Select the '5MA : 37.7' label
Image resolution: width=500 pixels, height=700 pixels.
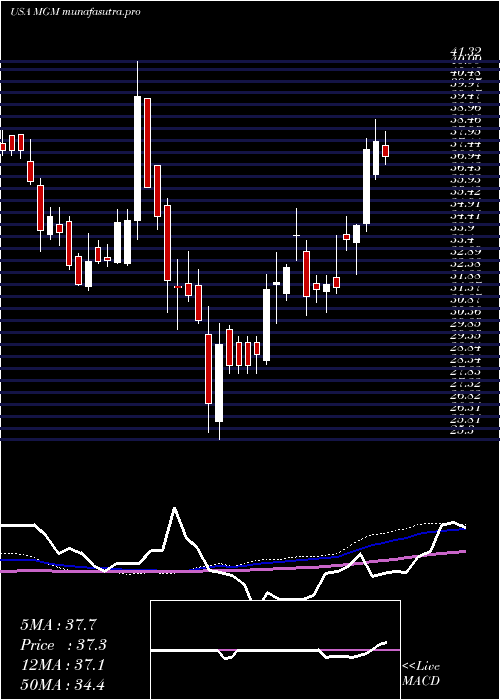click(58, 625)
